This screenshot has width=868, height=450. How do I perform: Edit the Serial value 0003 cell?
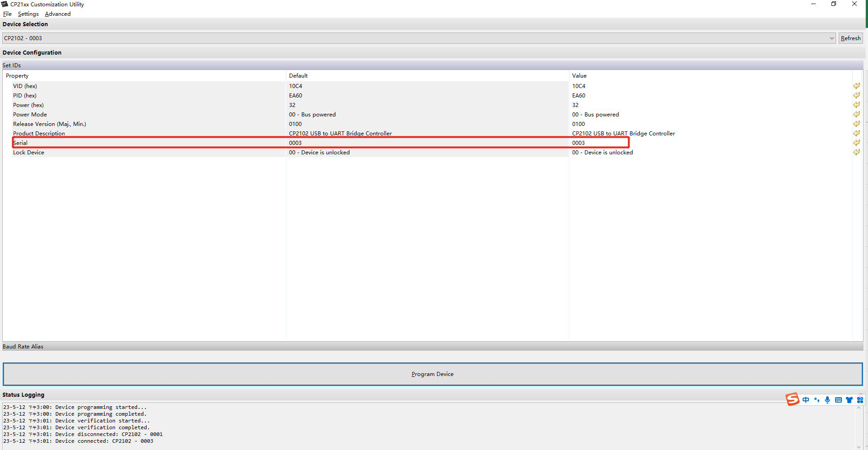(711, 143)
